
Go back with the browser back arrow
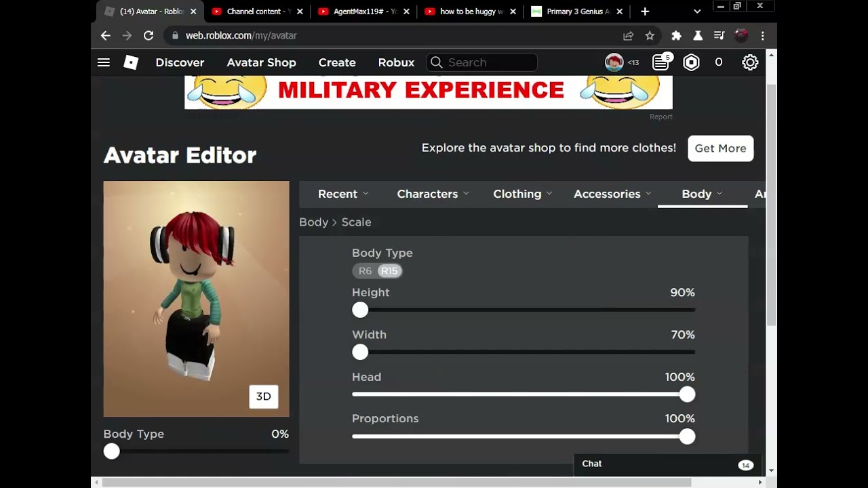click(105, 35)
